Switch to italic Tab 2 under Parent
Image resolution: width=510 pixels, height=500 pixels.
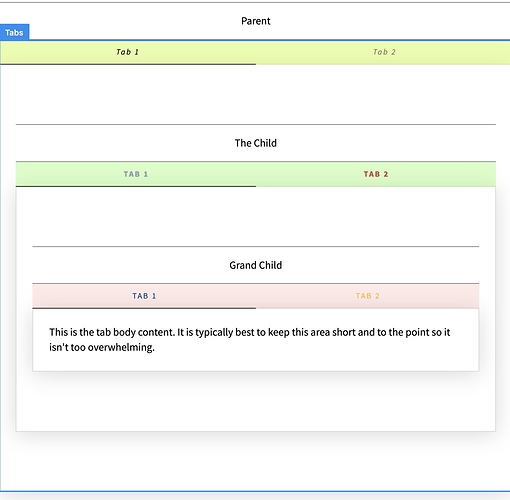[x=383, y=52]
